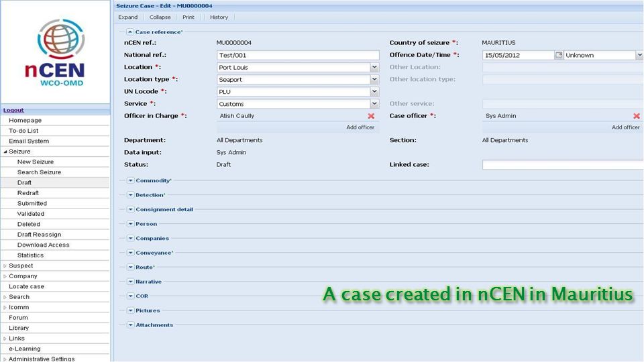The width and height of the screenshot is (644, 362).
Task: Expand the COR section
Action: (x=130, y=296)
